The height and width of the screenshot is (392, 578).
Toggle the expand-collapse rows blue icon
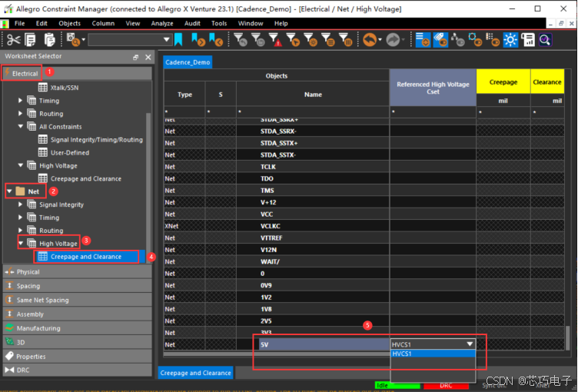423,39
